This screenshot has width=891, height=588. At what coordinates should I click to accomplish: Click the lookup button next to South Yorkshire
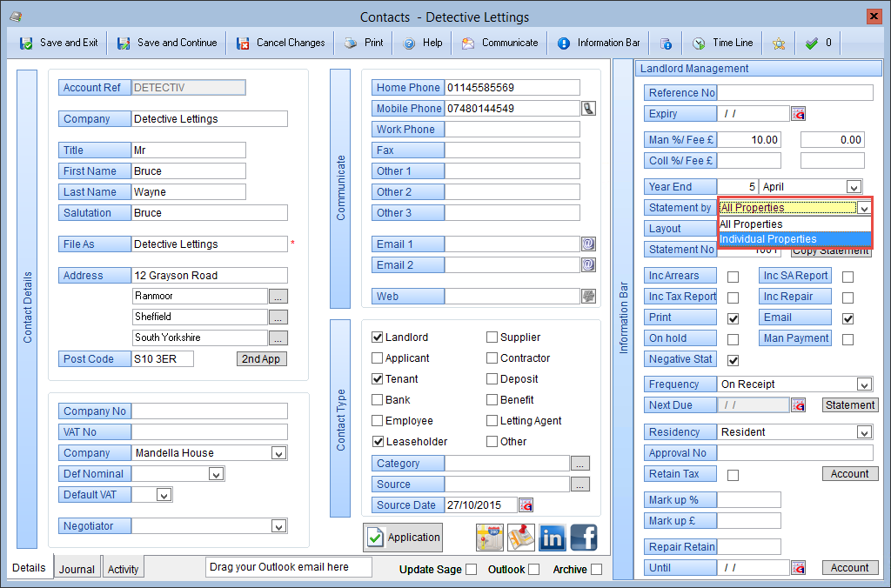(278, 338)
